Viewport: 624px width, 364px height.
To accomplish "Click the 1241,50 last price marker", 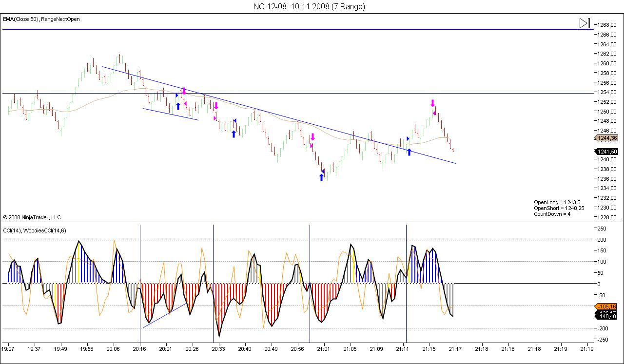I will point(607,152).
